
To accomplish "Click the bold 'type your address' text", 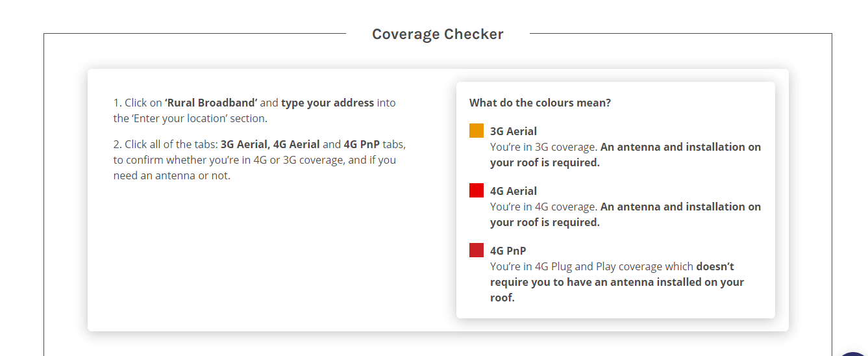I will pos(327,103).
